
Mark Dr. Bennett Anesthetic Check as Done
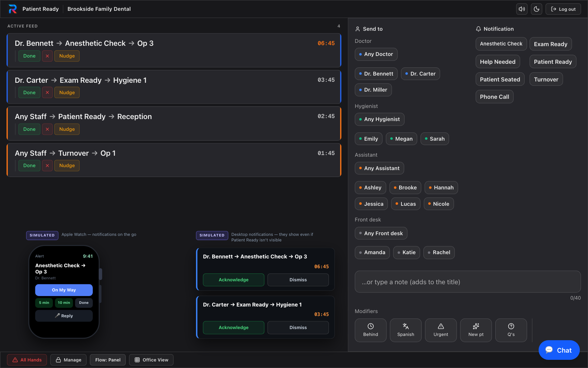click(x=29, y=56)
